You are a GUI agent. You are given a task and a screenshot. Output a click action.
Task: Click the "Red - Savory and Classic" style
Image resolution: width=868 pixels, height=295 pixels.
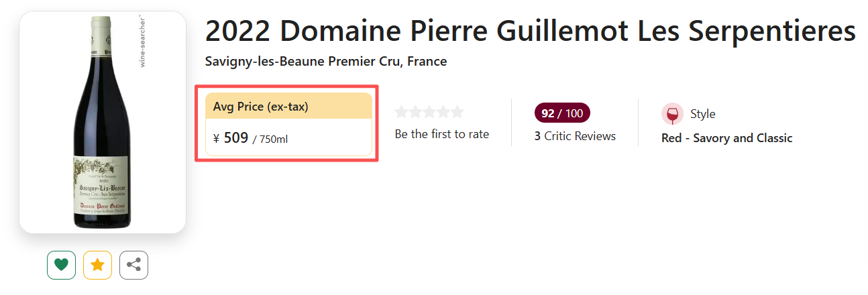[x=726, y=138]
